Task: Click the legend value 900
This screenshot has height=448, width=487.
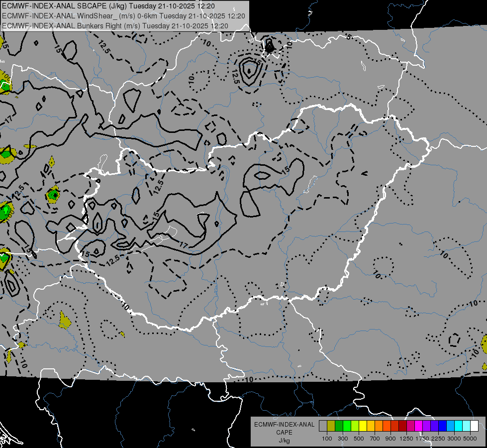Action: pyautogui.click(x=390, y=439)
